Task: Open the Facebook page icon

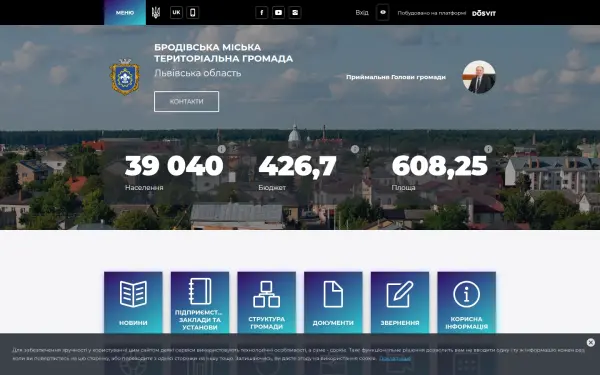Action: 262,13
